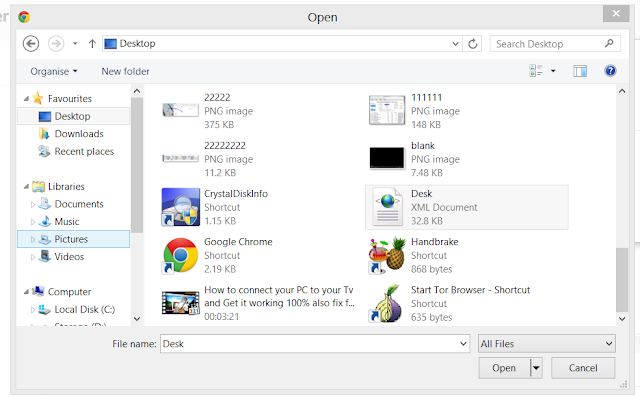Select the Handbrake shortcut icon

point(387,256)
